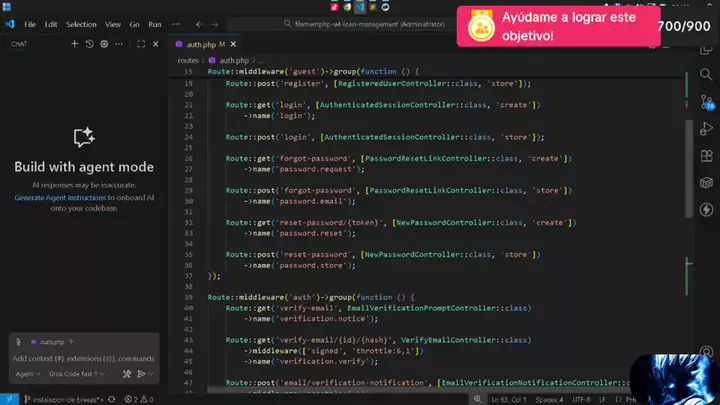
Task: Expand the send button options chevron
Action: tap(151, 374)
